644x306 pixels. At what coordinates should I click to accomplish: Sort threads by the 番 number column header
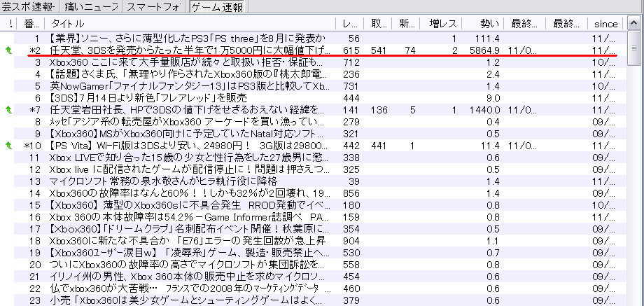tap(31, 24)
